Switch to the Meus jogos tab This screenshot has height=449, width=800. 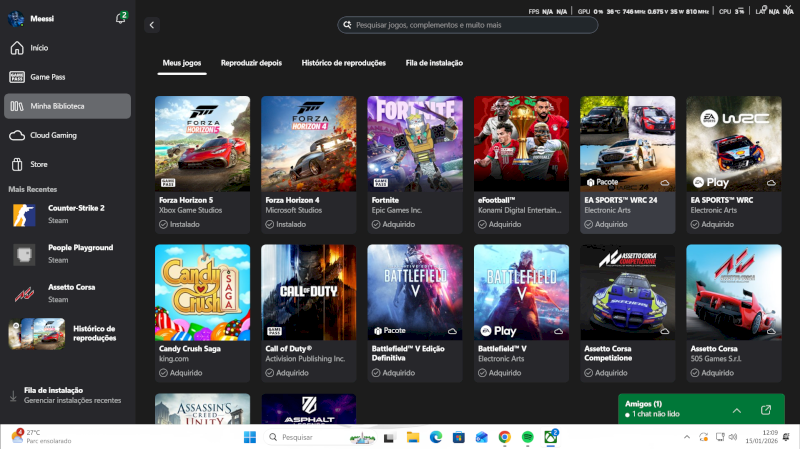click(182, 63)
